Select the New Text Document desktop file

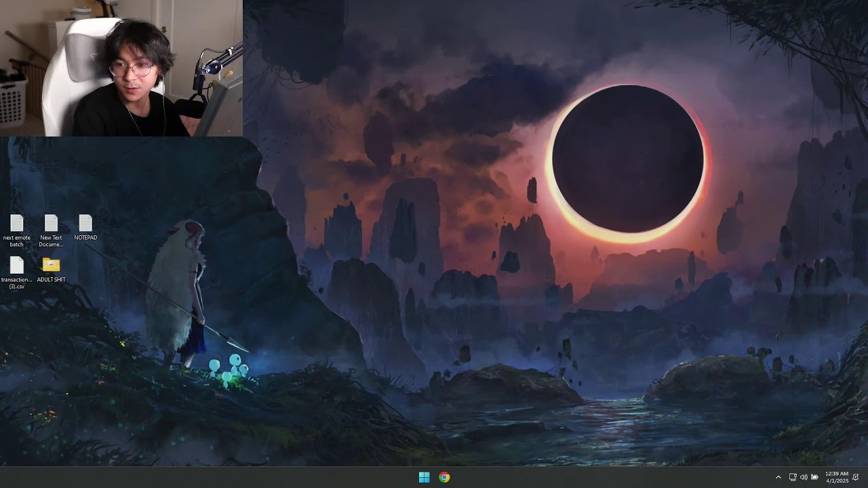pyautogui.click(x=51, y=230)
